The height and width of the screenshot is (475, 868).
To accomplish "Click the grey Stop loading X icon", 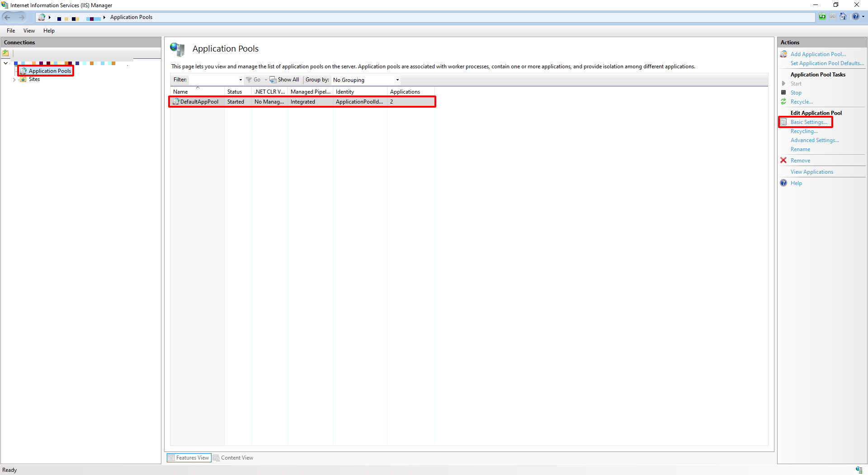I will pyautogui.click(x=832, y=17).
